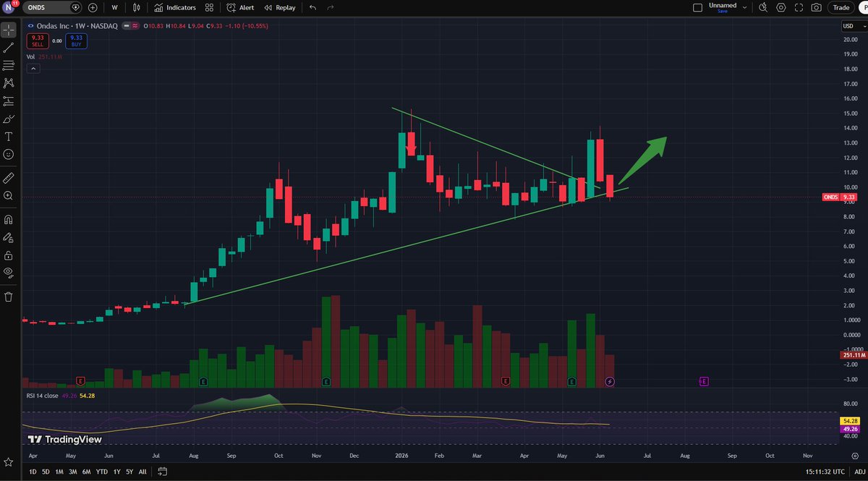Show All date range
Viewport: 868px width, 481px height.
coord(142,472)
